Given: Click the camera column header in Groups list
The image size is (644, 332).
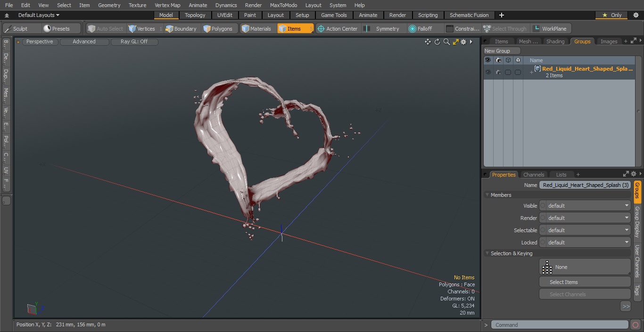Looking at the screenshot, I should (498, 60).
